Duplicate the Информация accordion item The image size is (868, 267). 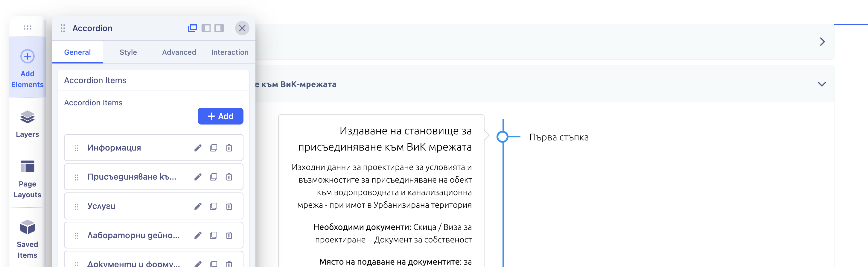tap(213, 148)
